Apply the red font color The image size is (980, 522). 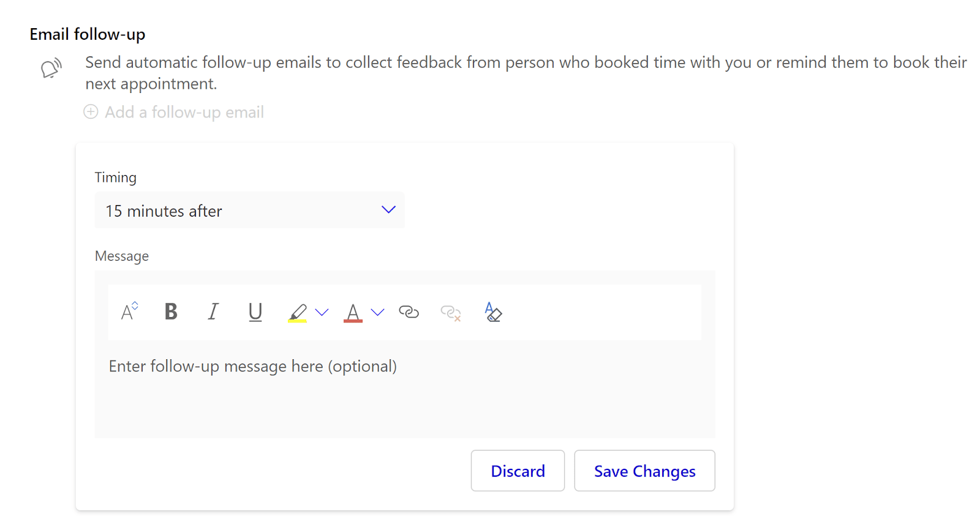pyautogui.click(x=353, y=313)
